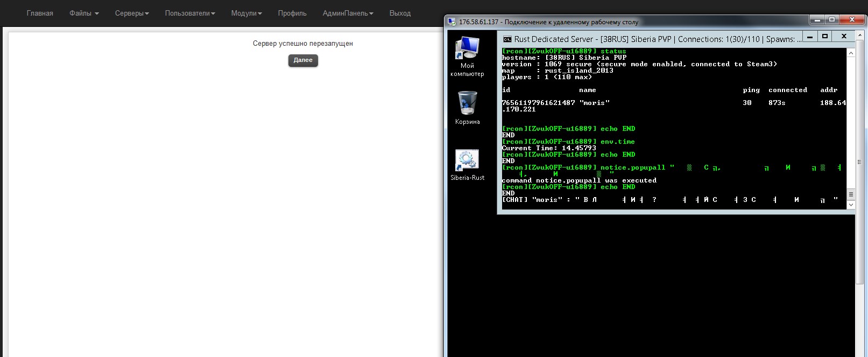Minimize the Rust Dedicated Server console window

coord(810,37)
